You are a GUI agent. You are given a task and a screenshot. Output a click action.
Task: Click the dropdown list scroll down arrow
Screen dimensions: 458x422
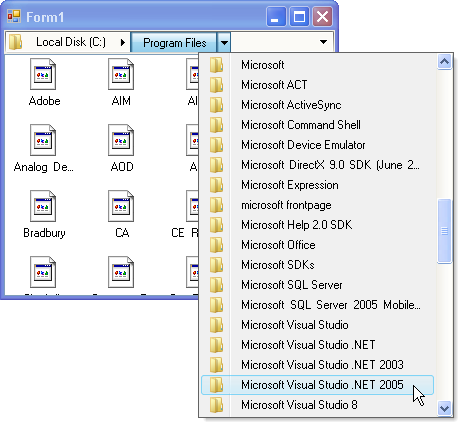click(444, 408)
